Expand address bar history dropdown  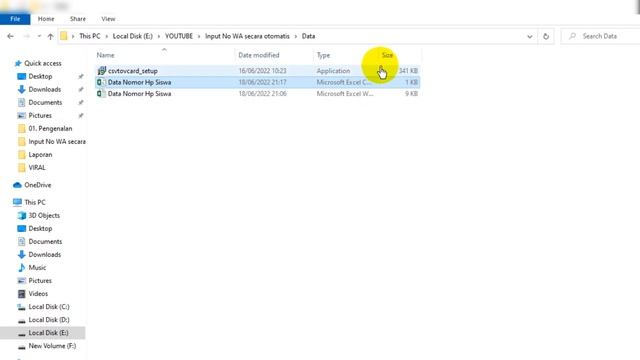point(529,36)
